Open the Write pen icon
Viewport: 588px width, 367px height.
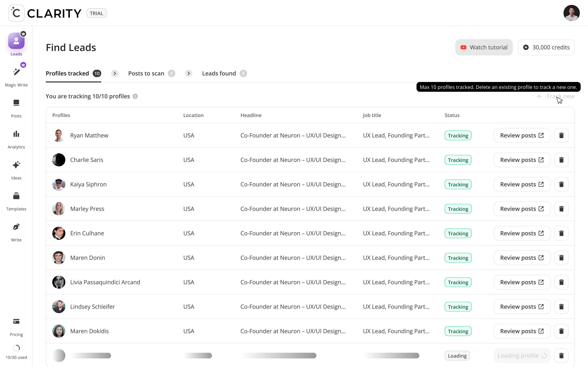(16, 227)
